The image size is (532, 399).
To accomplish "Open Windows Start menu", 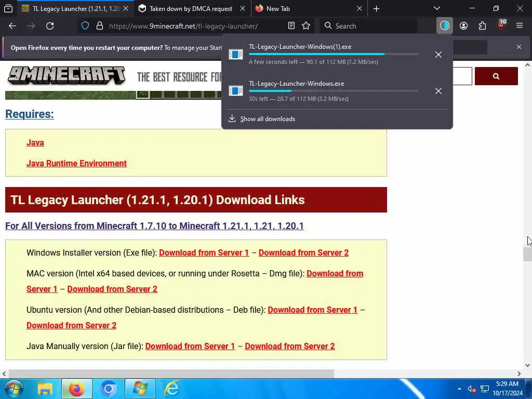I will click(x=14, y=389).
